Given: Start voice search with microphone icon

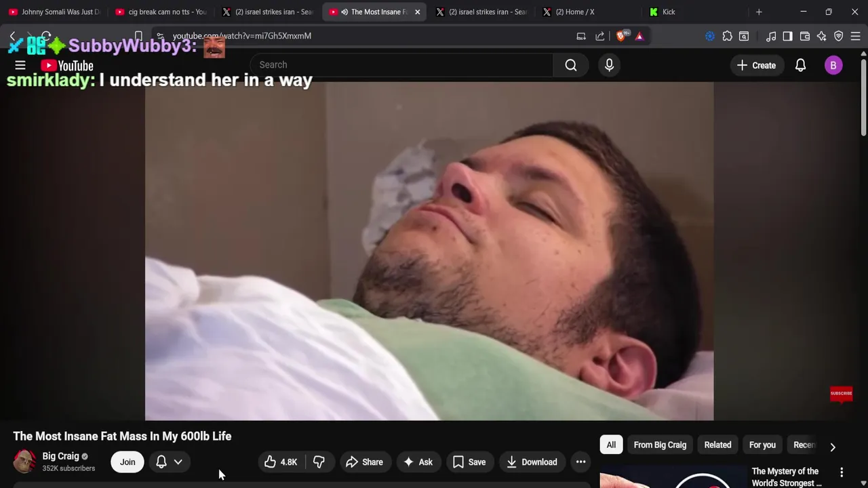Looking at the screenshot, I should [x=609, y=65].
